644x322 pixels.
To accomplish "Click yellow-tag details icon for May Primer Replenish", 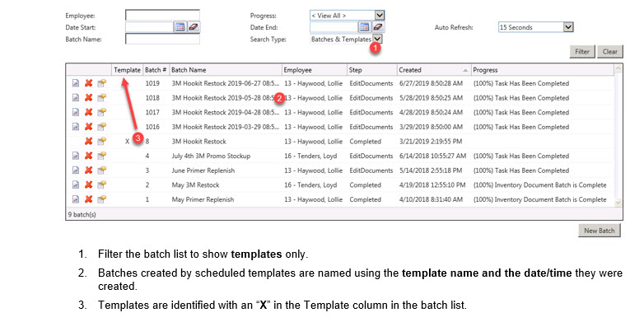I will point(101,199).
